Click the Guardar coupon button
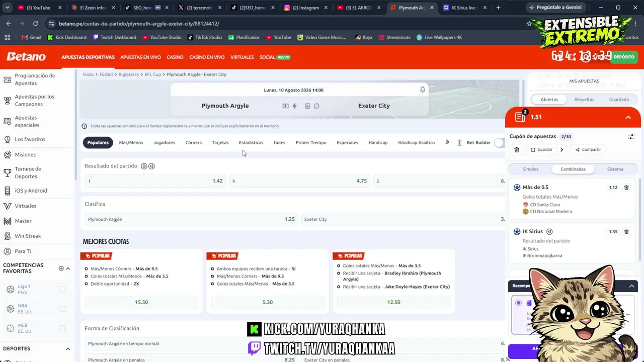 541,150
